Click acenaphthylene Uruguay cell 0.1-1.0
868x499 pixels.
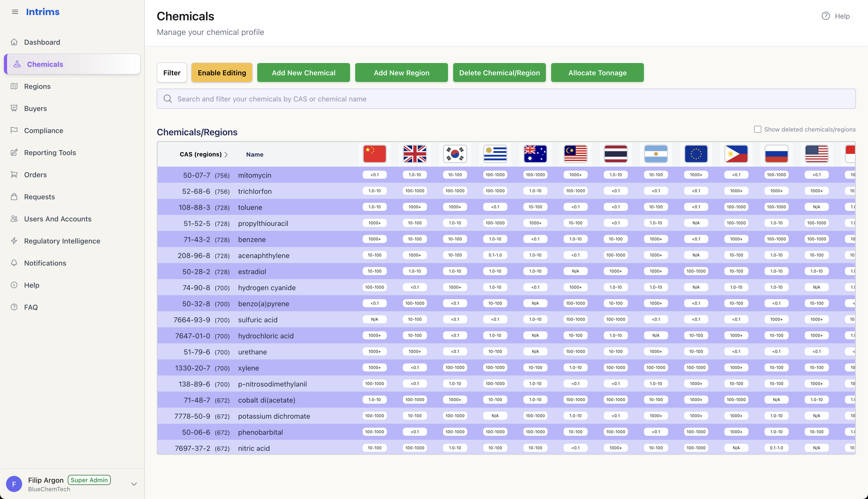(495, 255)
